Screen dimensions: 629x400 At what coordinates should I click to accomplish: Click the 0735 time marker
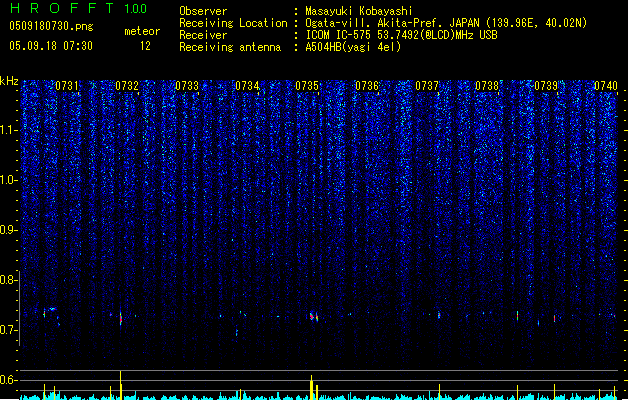pos(307,86)
